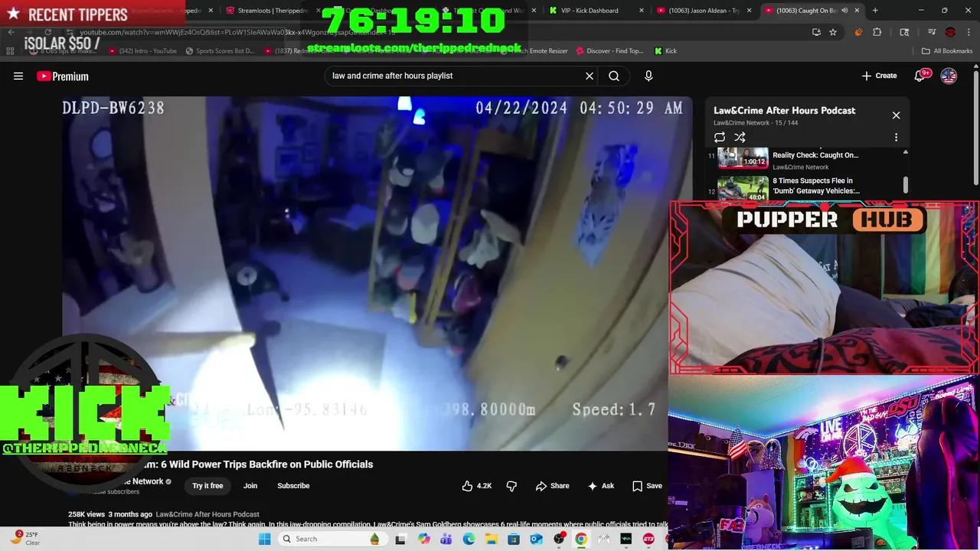Play playlist video 'Reality Check: Caught On...'

(815, 155)
